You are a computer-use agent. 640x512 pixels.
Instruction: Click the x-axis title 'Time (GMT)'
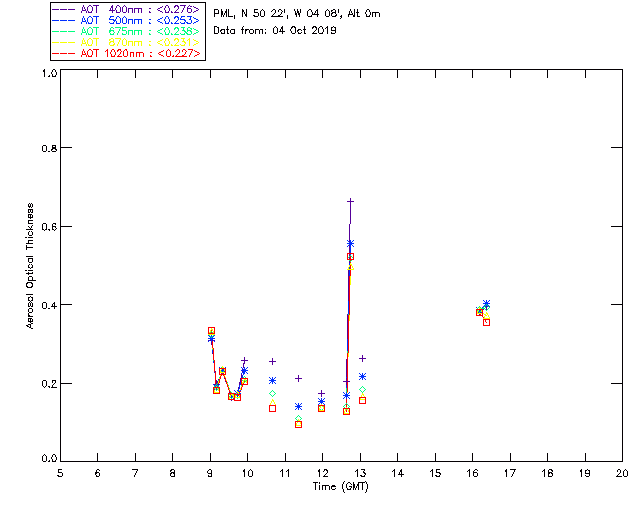point(340,487)
